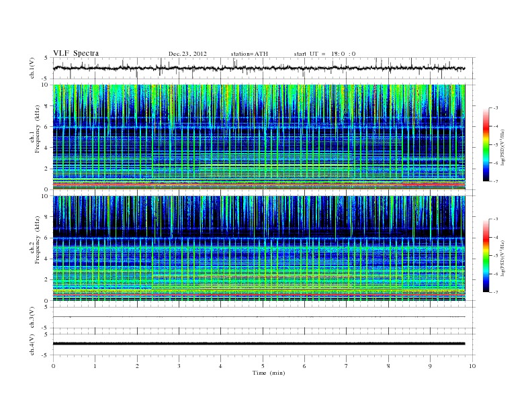Select the "Dec. 23, 2012" date text
The height and width of the screenshot is (411, 532).
coord(187,54)
